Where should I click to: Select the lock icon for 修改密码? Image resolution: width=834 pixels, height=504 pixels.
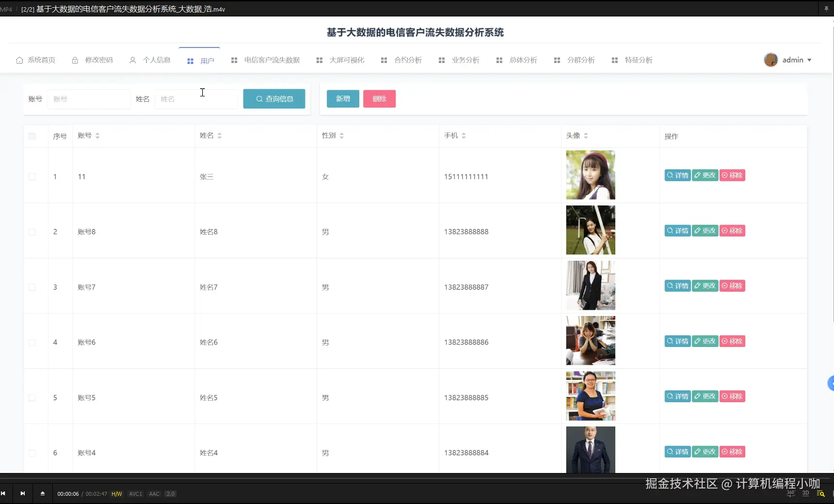(x=75, y=60)
